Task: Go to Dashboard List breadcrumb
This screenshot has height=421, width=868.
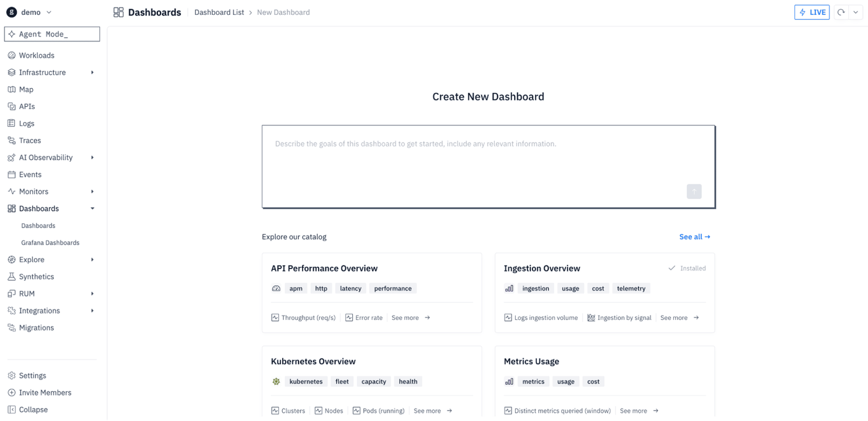Action: click(219, 12)
